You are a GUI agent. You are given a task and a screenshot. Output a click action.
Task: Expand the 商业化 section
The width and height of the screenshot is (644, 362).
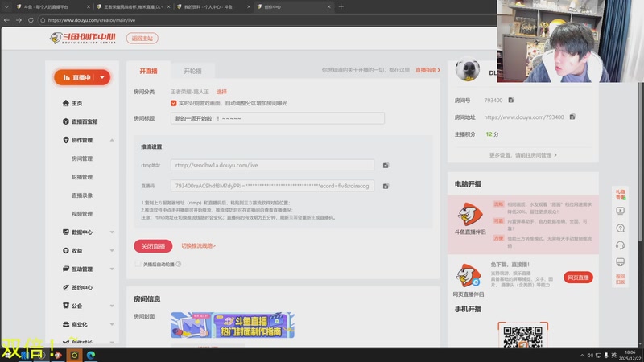pyautogui.click(x=112, y=325)
